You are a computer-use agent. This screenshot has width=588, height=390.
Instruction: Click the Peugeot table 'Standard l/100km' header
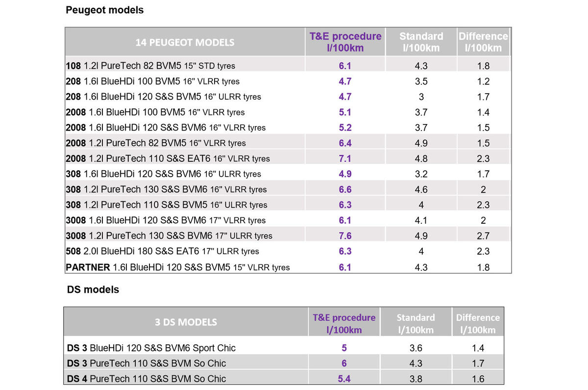421,42
